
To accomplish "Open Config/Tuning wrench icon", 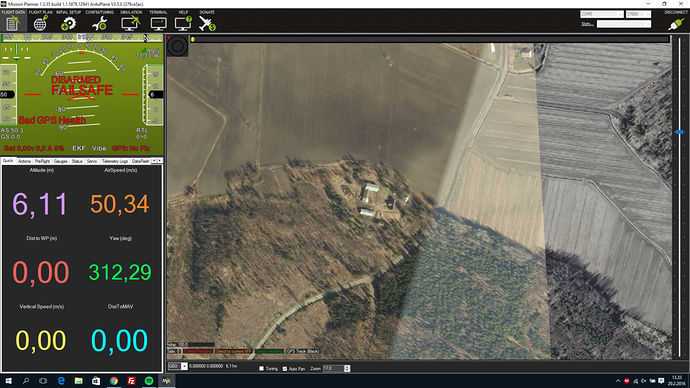I will coord(99,23).
